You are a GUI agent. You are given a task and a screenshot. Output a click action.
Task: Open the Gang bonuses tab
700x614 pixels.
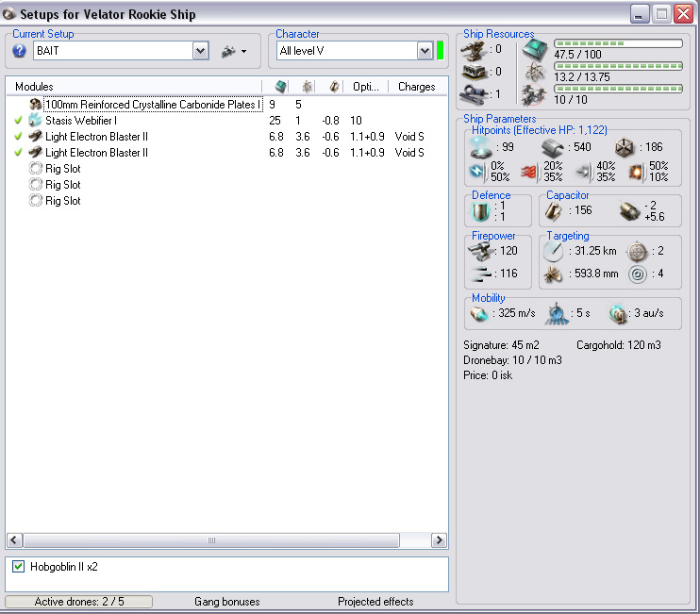(x=226, y=602)
